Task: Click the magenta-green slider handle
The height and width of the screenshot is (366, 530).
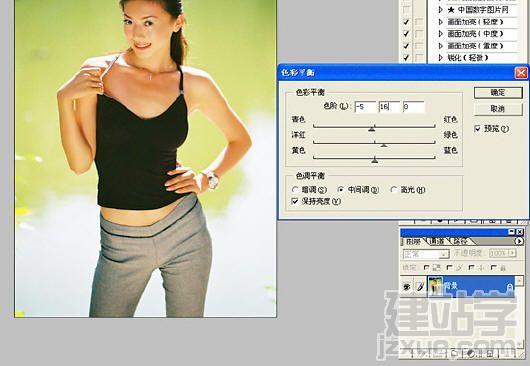Action: pyautogui.click(x=383, y=145)
